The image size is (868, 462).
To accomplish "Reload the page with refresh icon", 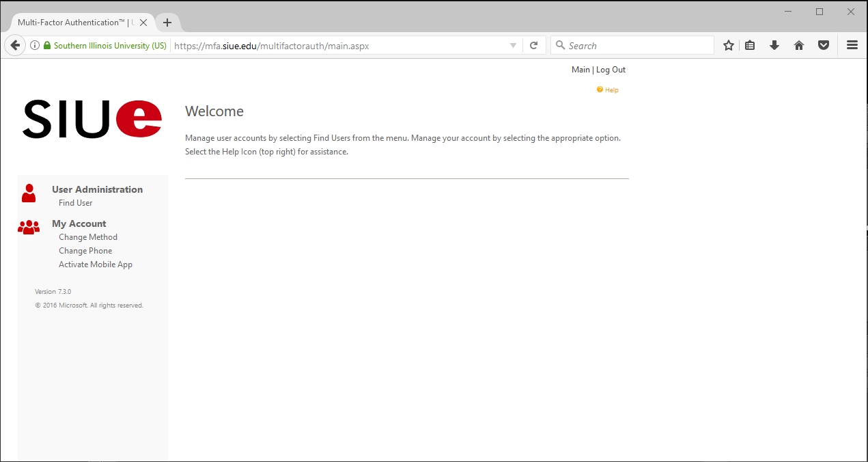I will coord(534,46).
